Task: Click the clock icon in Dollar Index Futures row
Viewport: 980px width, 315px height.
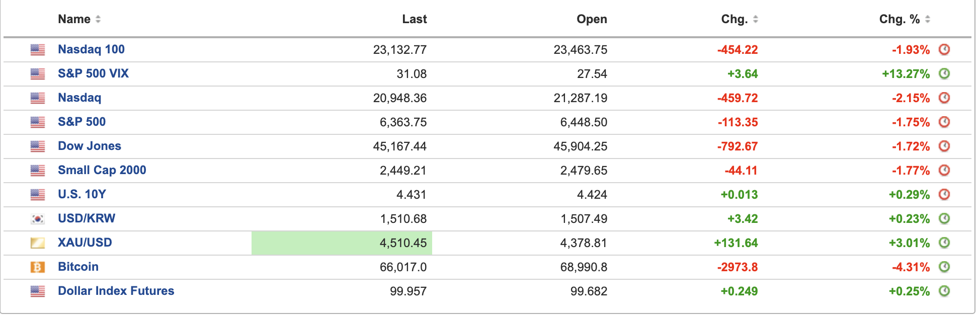Action: pos(944,291)
